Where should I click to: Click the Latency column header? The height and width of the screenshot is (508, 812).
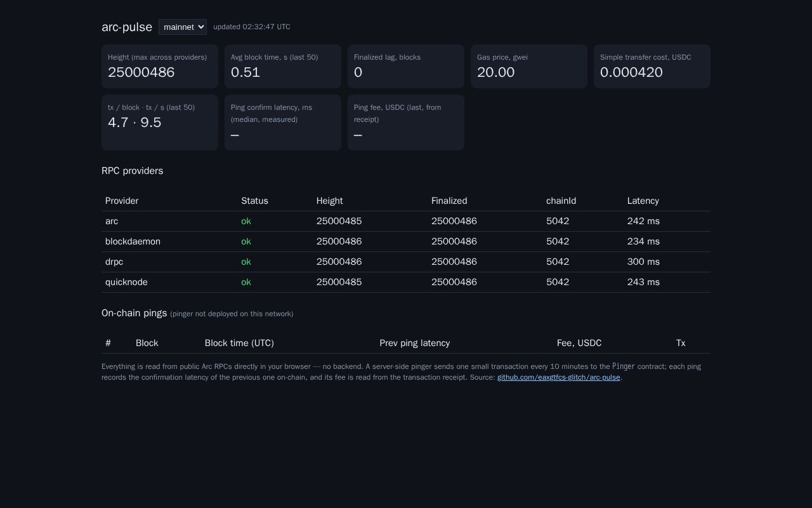(x=643, y=201)
